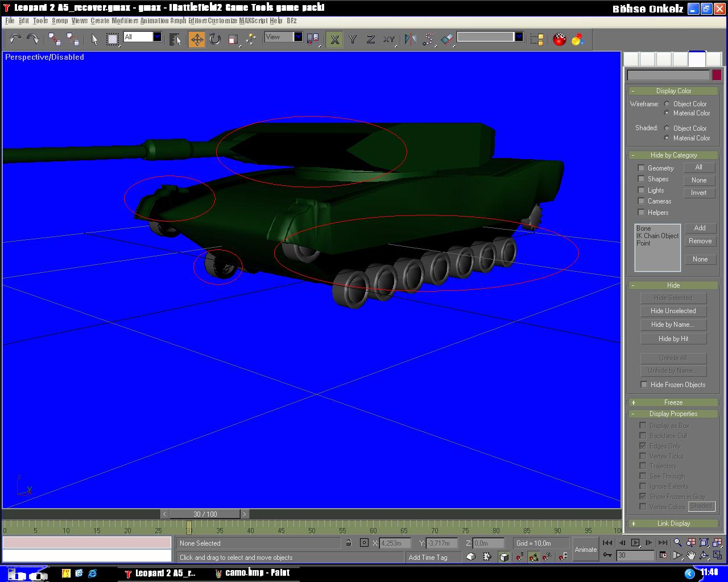Screen dimensions: 728x582
Task: Click the Animate button
Action: pyautogui.click(x=585, y=550)
